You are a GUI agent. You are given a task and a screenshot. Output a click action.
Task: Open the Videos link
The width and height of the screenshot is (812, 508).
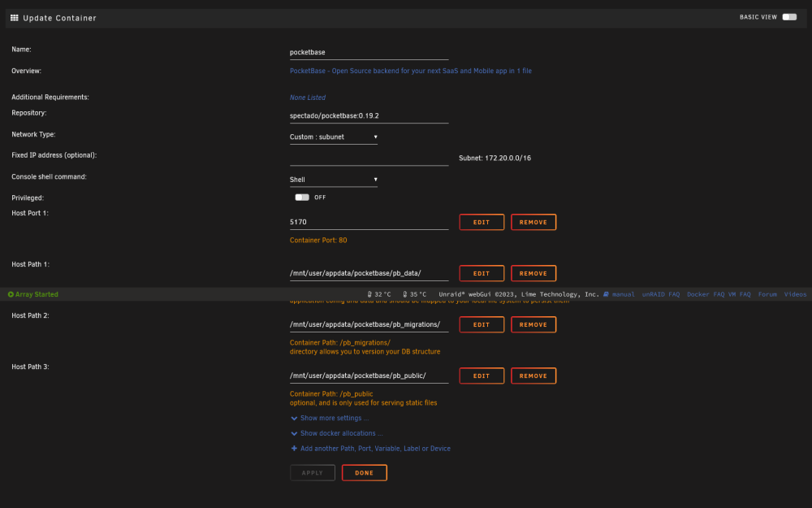[x=795, y=294]
